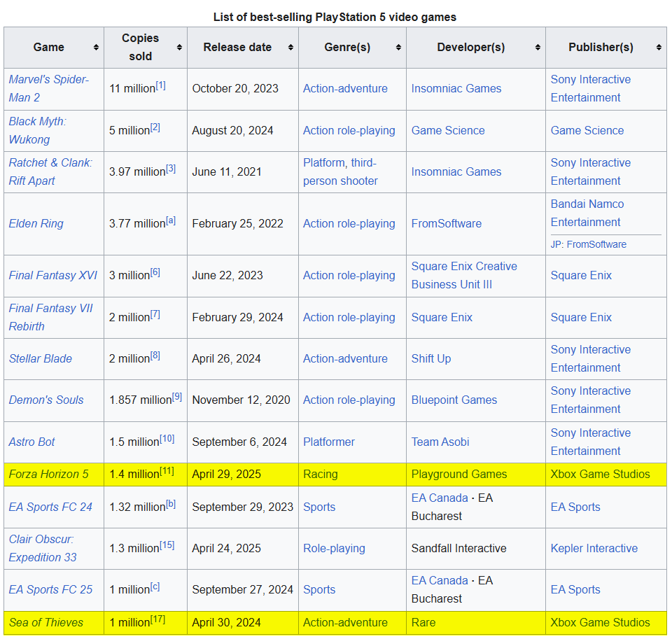Jump to citation [1] beside 11 million
The image size is (672, 639).
coord(160,85)
